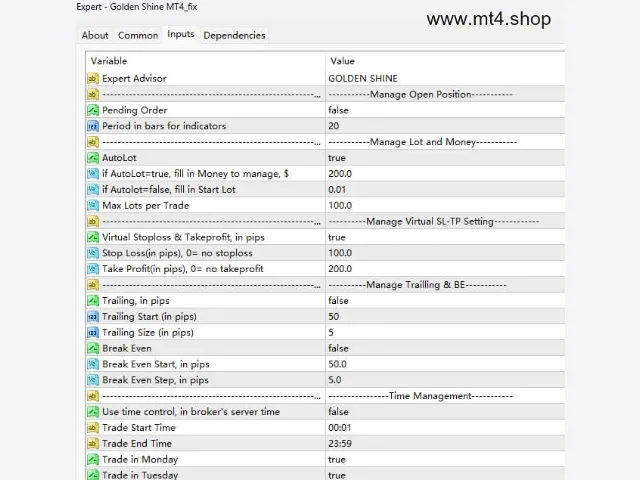Click the Use time control icon
This screenshot has height=480, width=640.
tap(93, 412)
